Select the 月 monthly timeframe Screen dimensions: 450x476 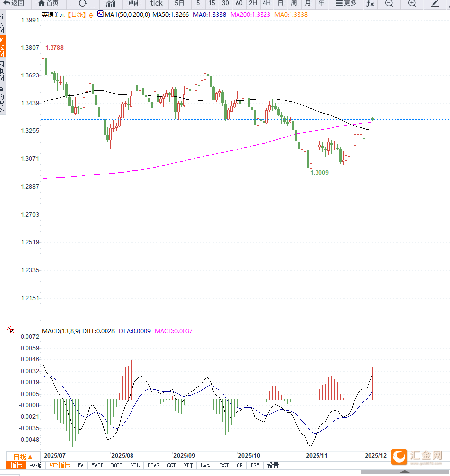(x=308, y=3)
